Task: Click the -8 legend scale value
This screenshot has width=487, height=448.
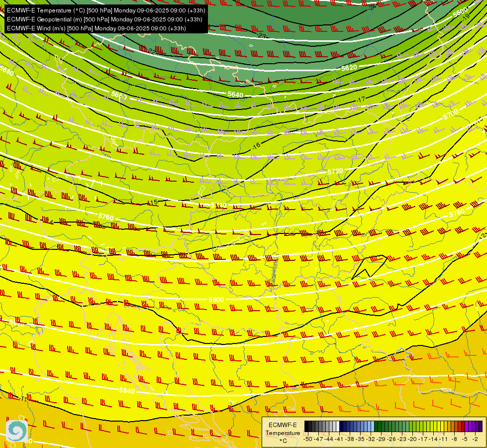Action: click(454, 440)
